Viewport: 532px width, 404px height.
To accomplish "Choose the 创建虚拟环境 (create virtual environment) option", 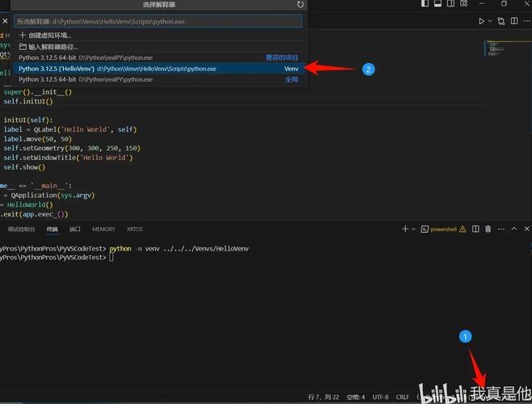I will pyautogui.click(x=157, y=35).
